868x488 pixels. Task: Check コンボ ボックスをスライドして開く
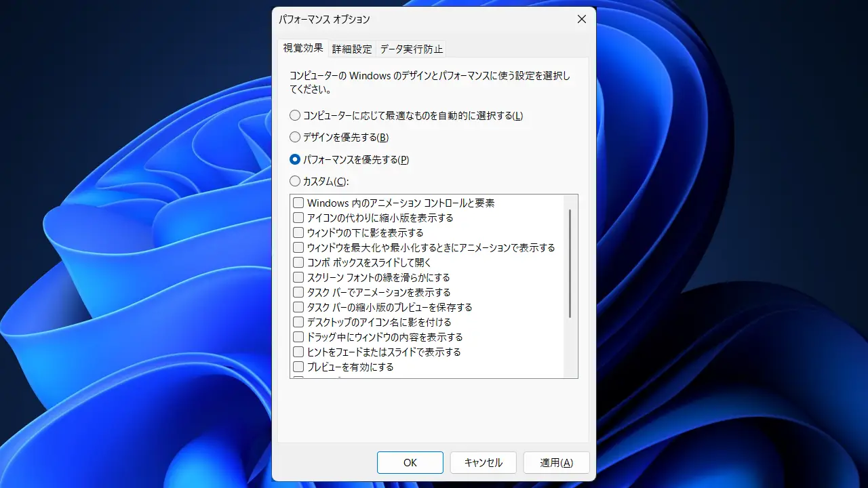point(298,262)
